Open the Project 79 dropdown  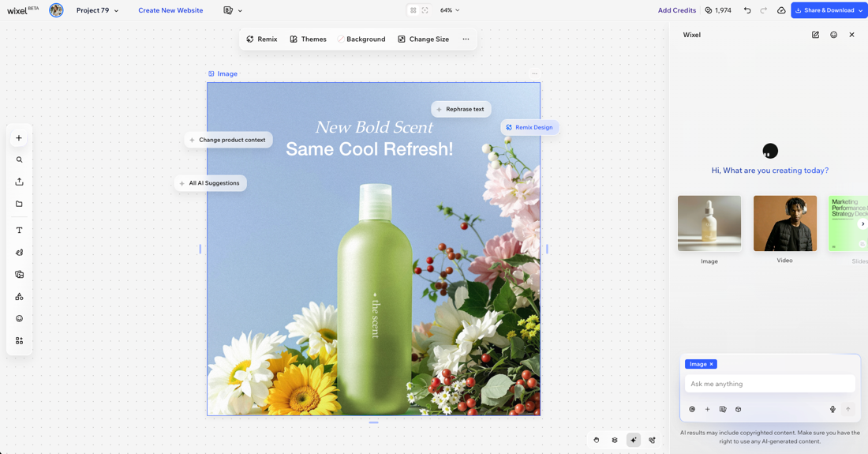point(97,10)
